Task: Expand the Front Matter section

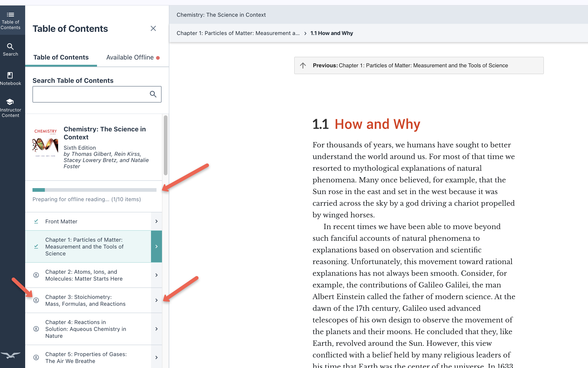Action: 156,221
